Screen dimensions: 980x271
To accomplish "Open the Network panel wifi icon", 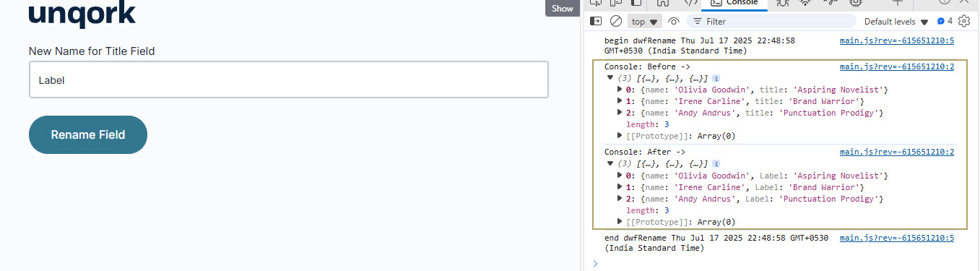I will tap(805, 3).
